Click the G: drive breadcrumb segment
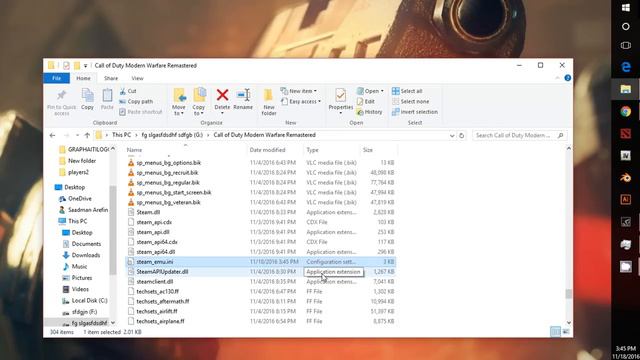 [x=172, y=135]
